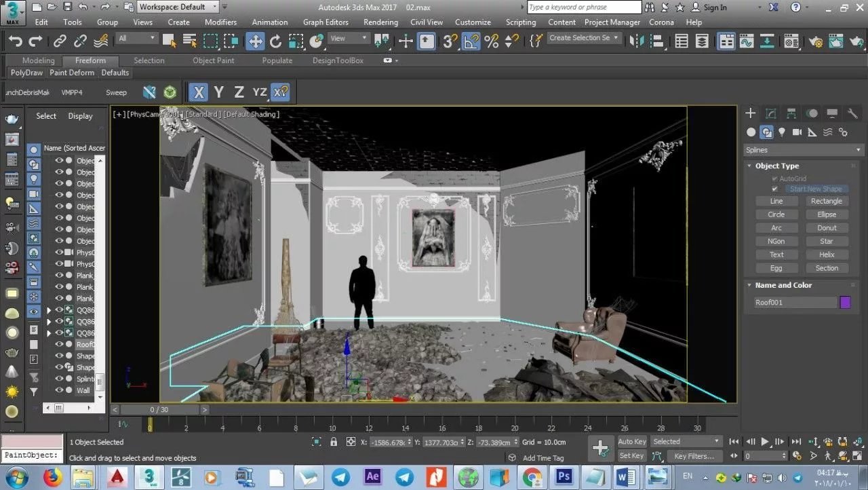Activate the Select and Move tool
This screenshot has height=490, width=868.
click(255, 41)
